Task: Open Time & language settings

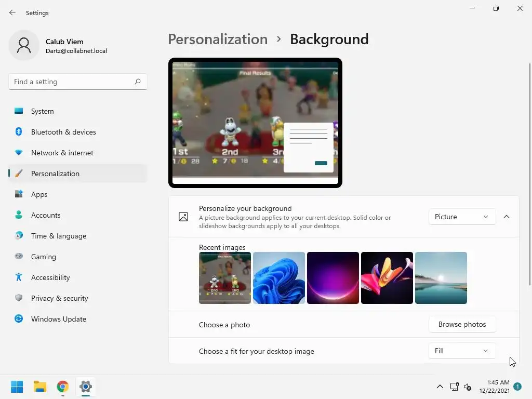Action: [x=78, y=236]
